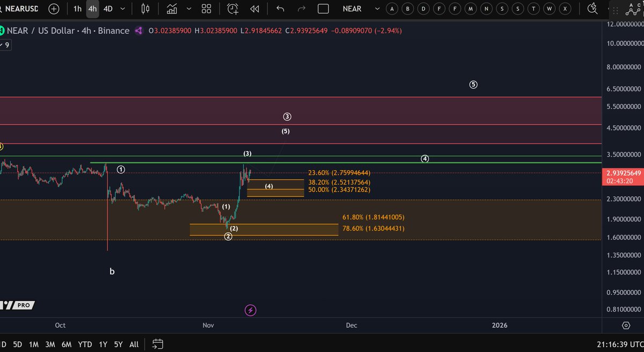Select watchlist letter N
644x352 pixels.
tap(486, 9)
